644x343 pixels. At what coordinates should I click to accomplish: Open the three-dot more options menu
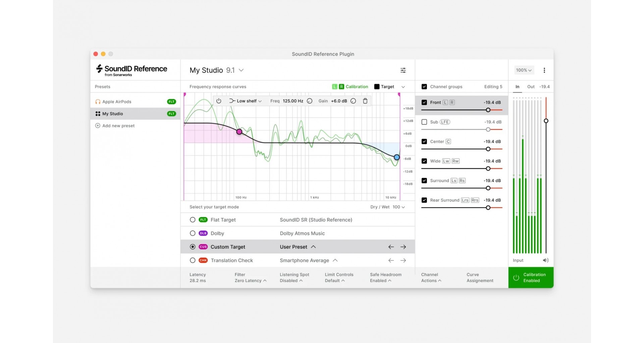(x=544, y=70)
